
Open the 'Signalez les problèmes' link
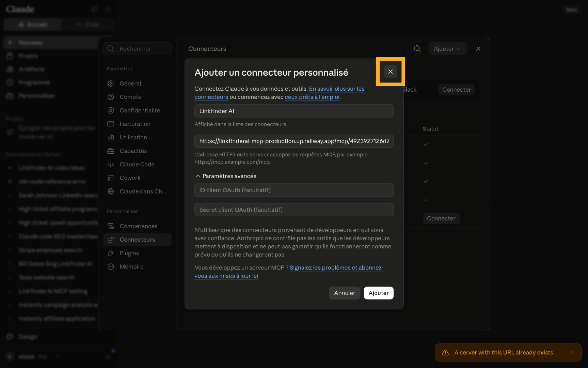click(336, 268)
